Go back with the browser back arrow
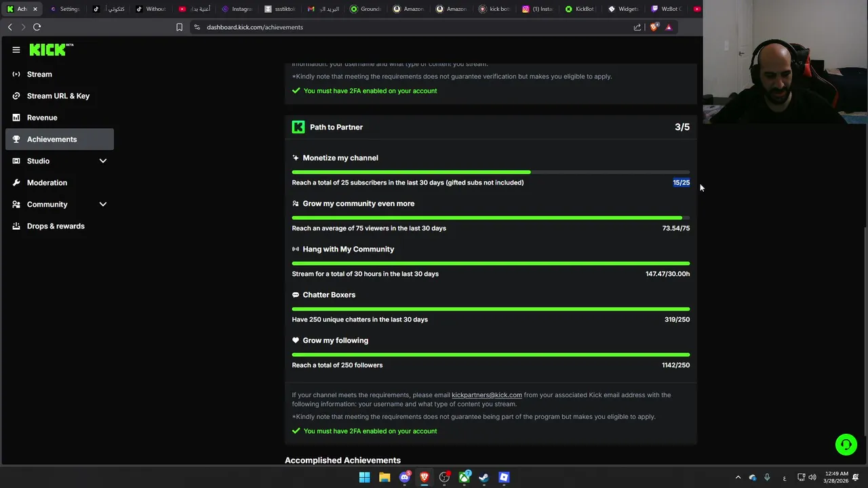This screenshot has width=868, height=488. click(x=10, y=27)
